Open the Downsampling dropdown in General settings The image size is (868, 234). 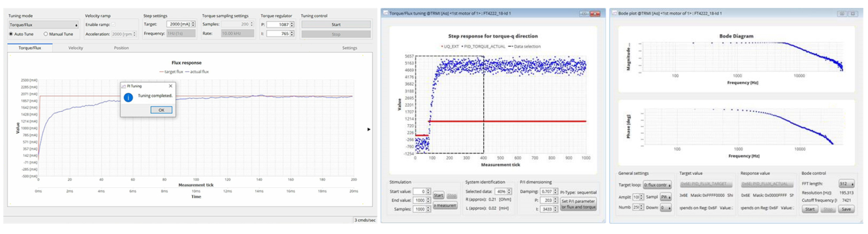(666, 207)
